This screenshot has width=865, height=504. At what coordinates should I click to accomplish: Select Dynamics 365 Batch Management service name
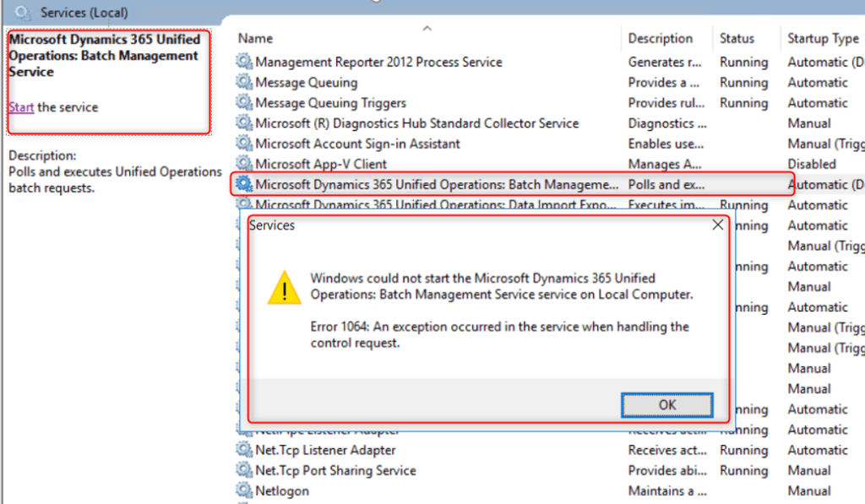pyautogui.click(x=437, y=185)
